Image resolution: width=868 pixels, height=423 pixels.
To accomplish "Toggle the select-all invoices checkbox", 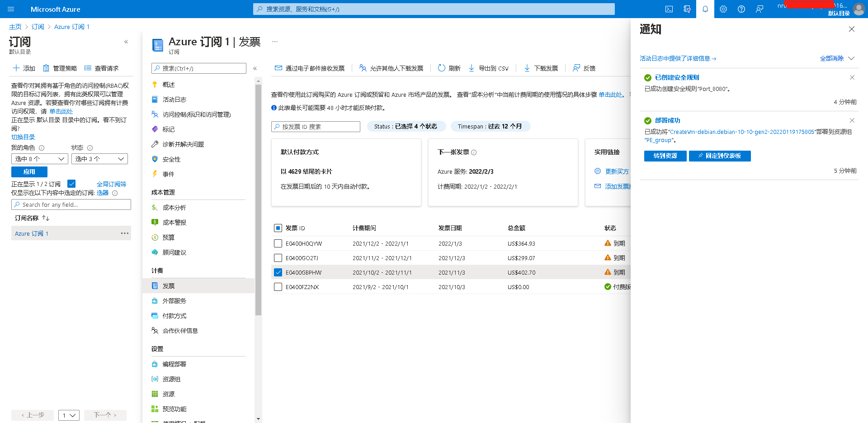I will pyautogui.click(x=278, y=228).
